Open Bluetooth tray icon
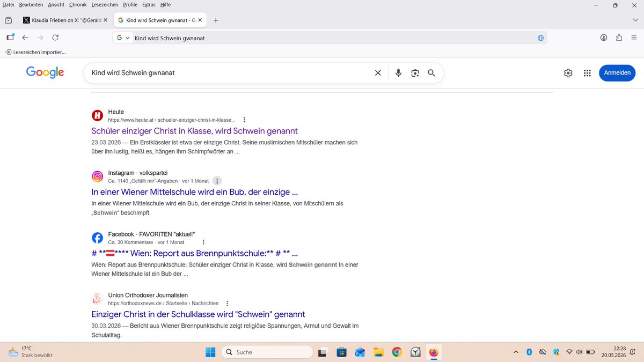644x362 pixels. (529, 352)
